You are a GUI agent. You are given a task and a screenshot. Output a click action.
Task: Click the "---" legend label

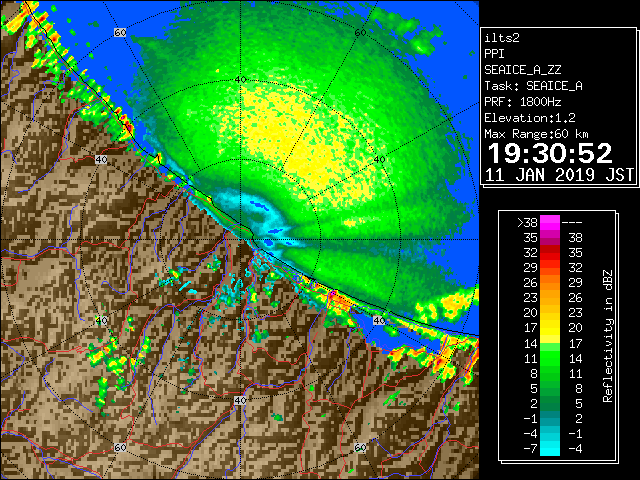tap(572, 223)
